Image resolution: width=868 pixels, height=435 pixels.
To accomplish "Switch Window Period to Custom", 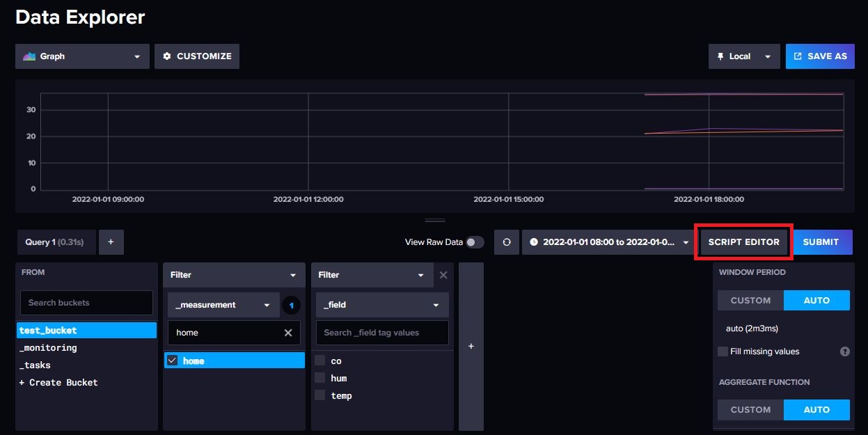I will tap(750, 300).
